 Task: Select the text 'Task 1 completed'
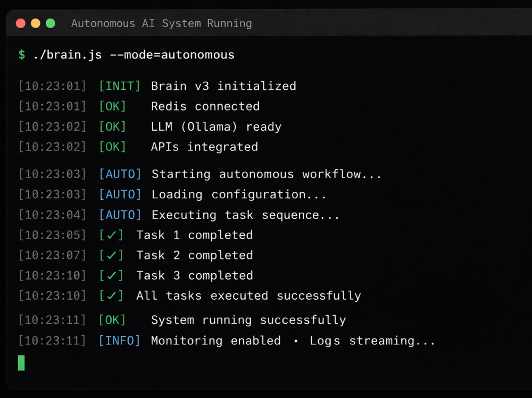(195, 235)
